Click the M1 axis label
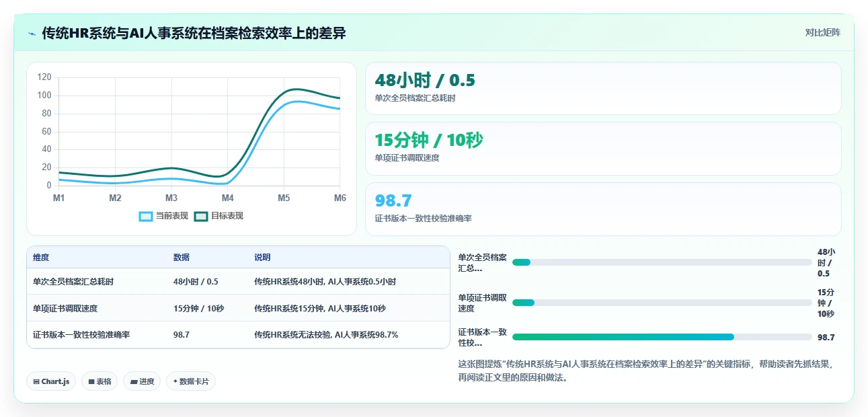 [x=58, y=198]
